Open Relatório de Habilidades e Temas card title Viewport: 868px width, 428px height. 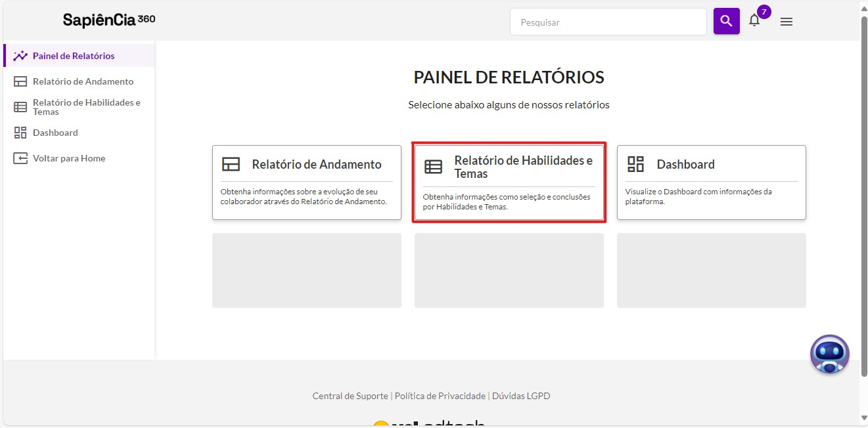524,167
